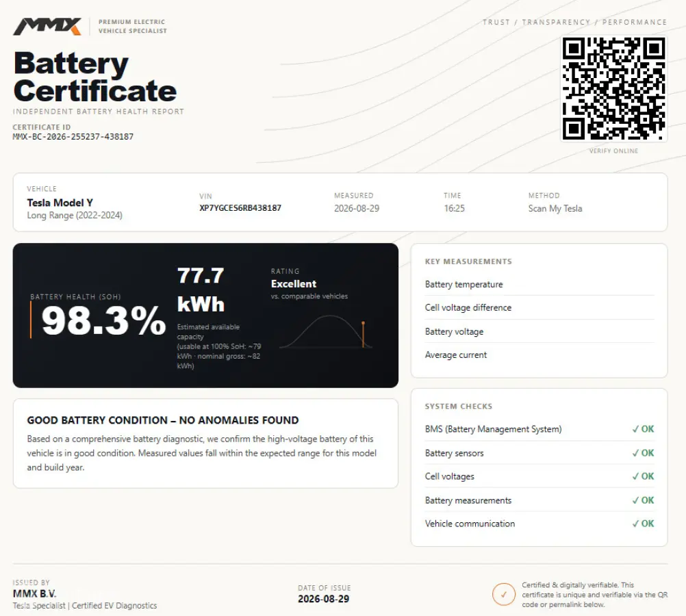
Task: Click the measured date 2026-08-29 in the vehicle card
Action: point(357,208)
